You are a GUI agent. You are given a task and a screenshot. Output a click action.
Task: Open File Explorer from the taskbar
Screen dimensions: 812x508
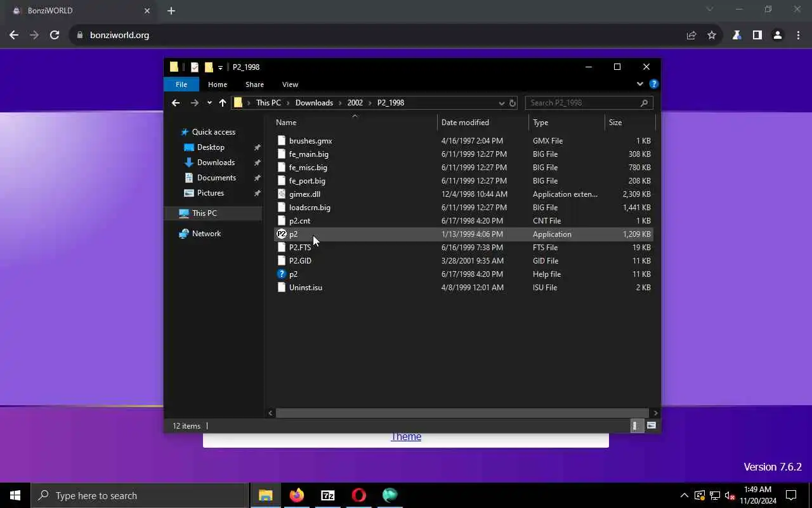(265, 495)
